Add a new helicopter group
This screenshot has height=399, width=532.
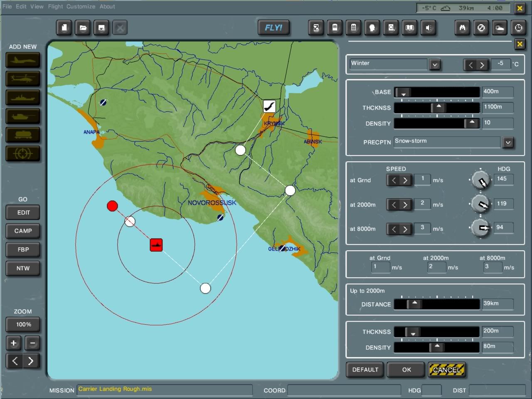[23, 79]
